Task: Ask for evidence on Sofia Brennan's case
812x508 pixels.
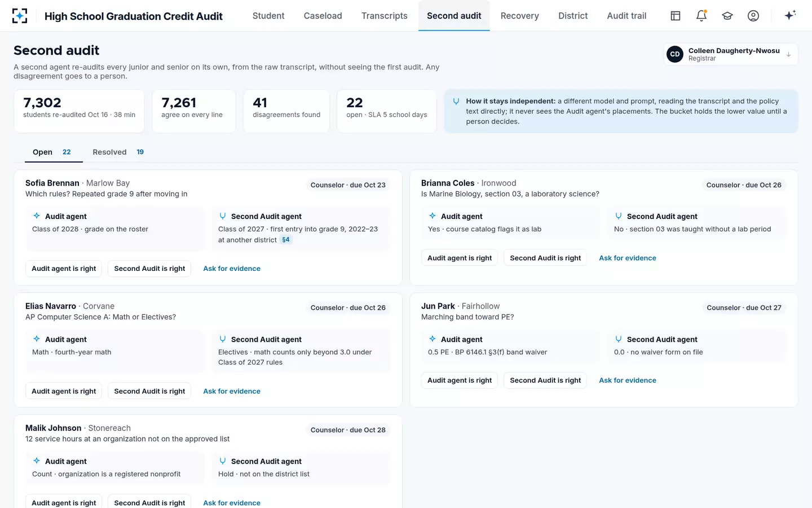Action: (x=232, y=269)
